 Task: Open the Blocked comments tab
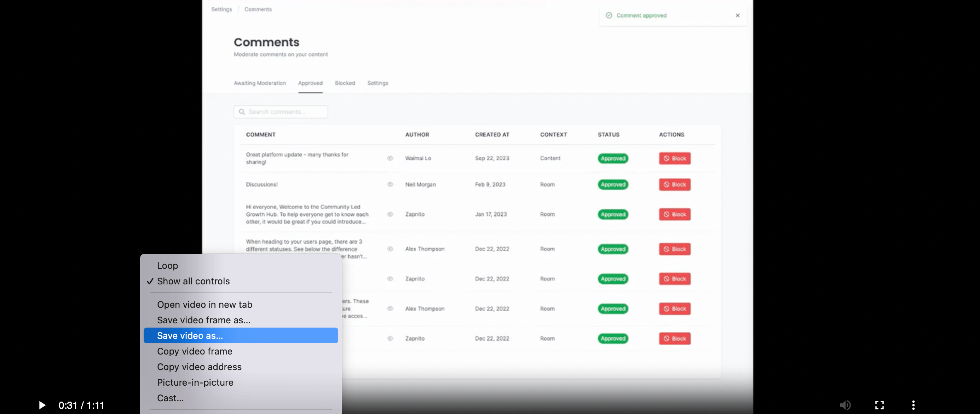[x=345, y=83]
